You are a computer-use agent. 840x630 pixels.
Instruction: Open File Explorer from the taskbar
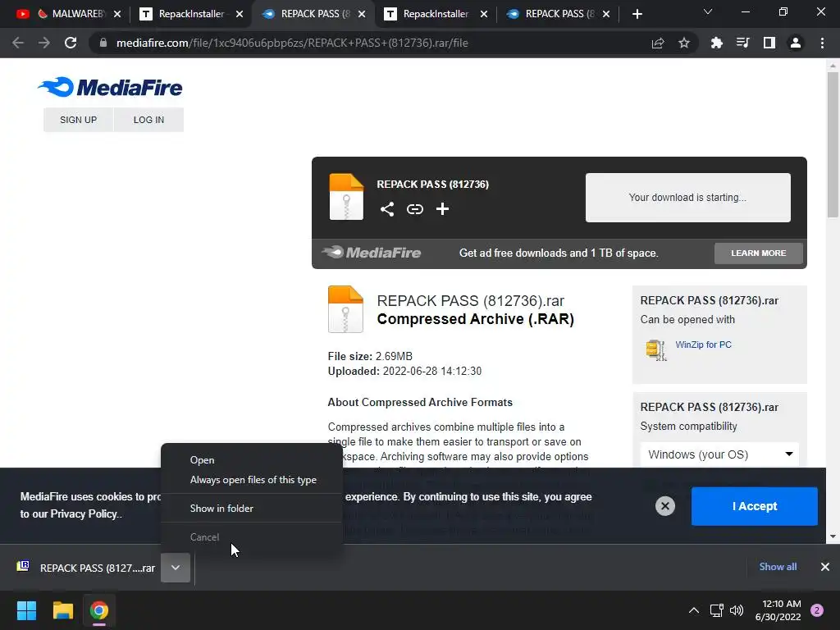pos(62,610)
